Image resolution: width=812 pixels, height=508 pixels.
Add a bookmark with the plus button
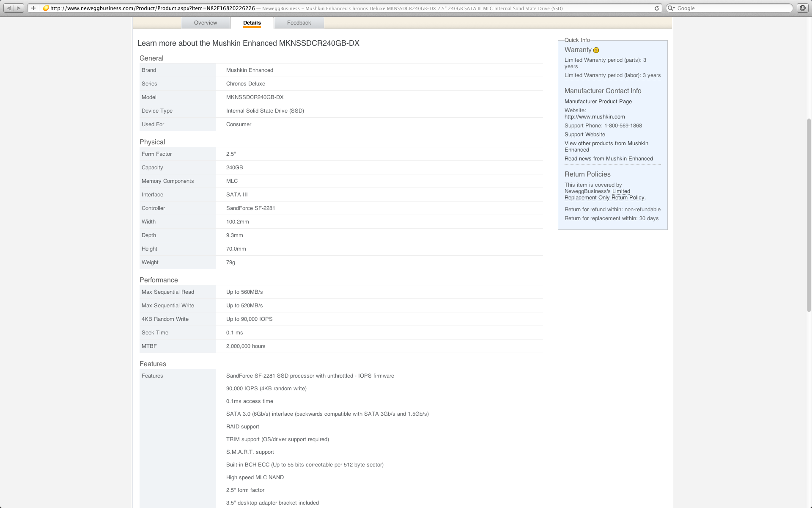[x=33, y=8]
